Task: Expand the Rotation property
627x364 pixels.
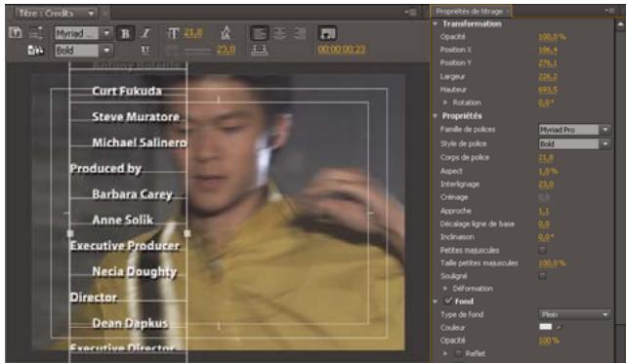Action: pyautogui.click(x=445, y=102)
